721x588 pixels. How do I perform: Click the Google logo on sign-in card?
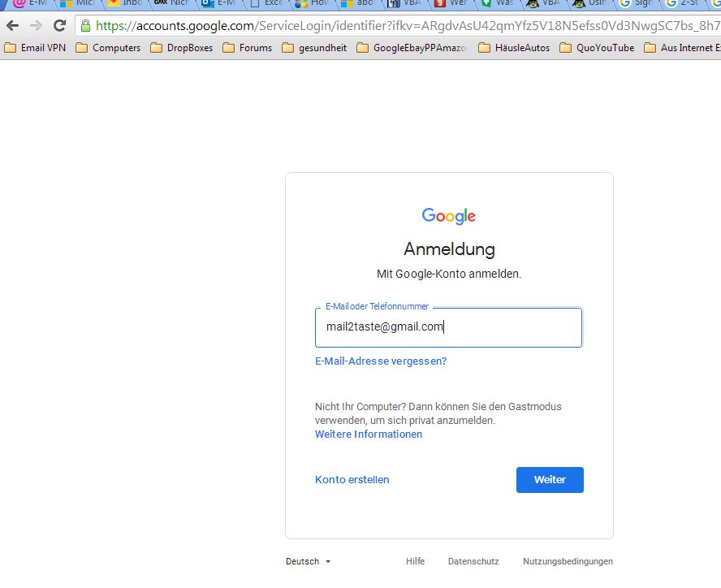[x=449, y=216]
